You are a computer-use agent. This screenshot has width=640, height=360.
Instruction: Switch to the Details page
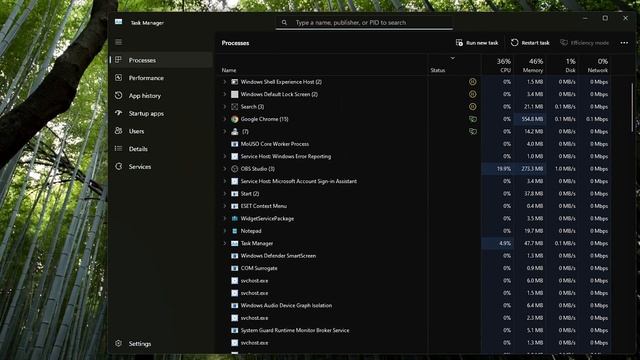coord(138,149)
